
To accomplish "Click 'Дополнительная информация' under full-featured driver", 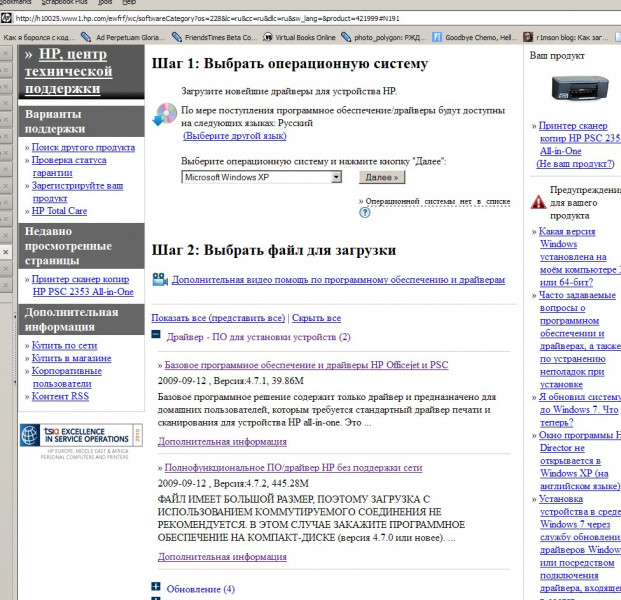I will tap(222, 557).
